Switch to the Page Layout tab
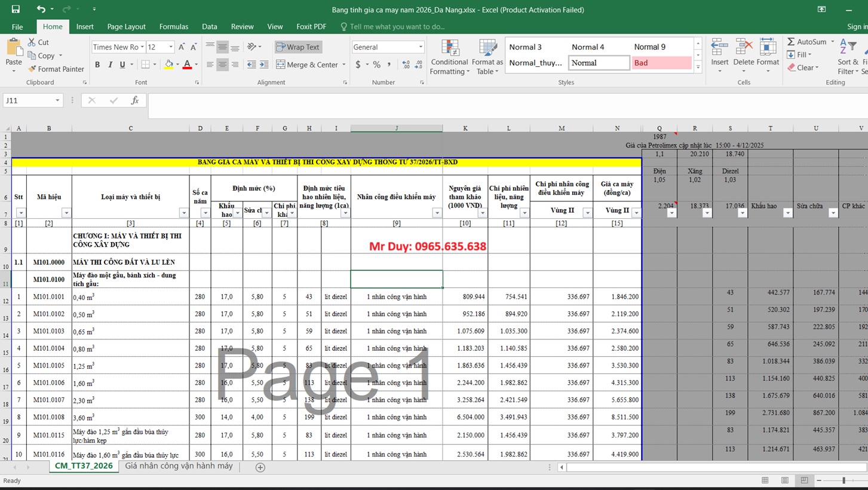Image resolution: width=868 pixels, height=490 pixels. (x=126, y=26)
